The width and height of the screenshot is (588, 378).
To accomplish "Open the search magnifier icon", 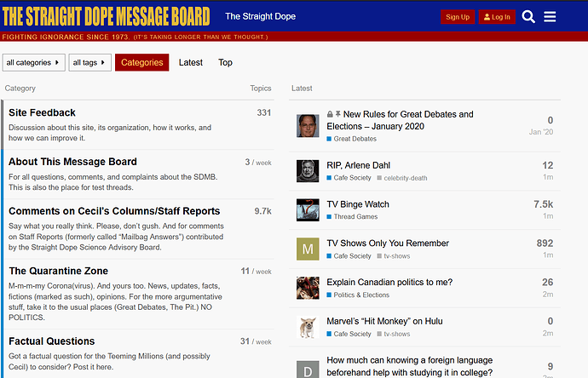I will (x=528, y=16).
